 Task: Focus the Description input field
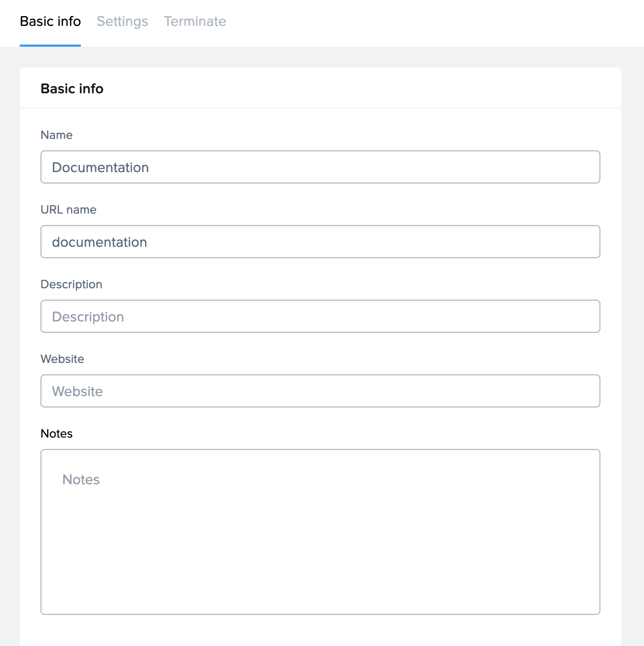[320, 316]
